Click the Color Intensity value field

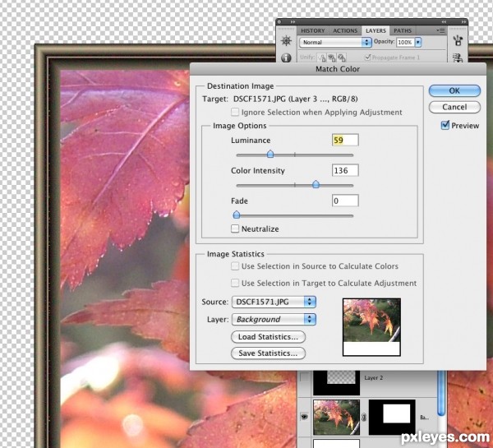tap(345, 170)
